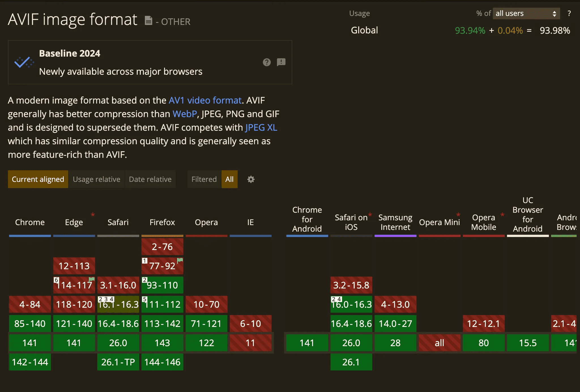580x392 pixels.
Task: Open the AV1 video format link
Action: [x=205, y=100]
